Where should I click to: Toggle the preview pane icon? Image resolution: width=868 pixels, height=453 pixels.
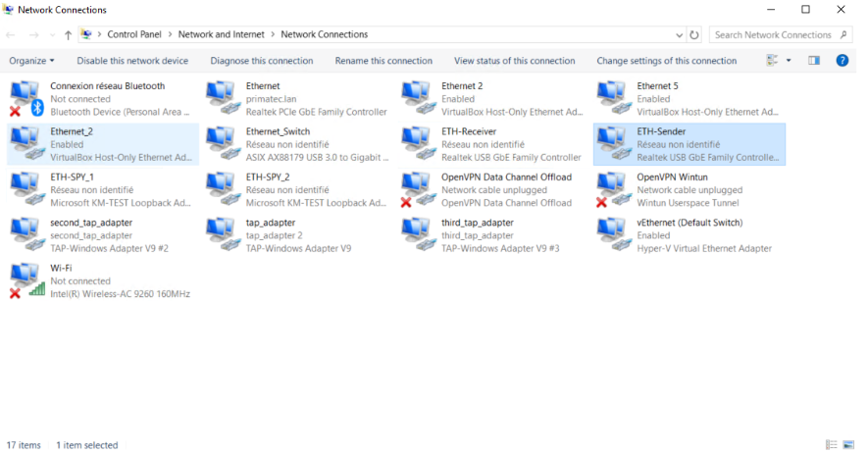(x=814, y=61)
